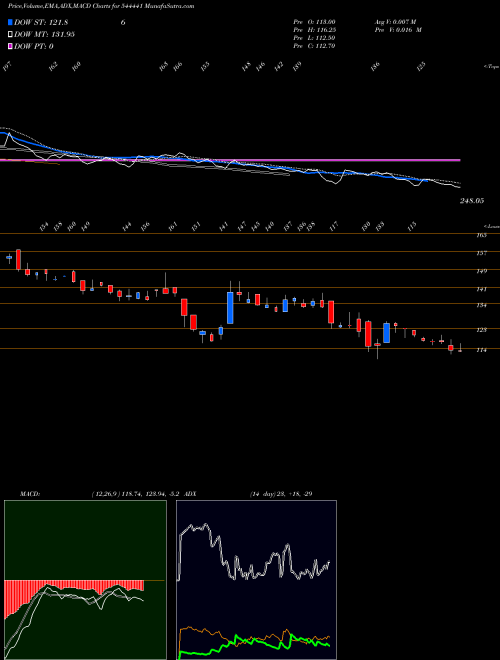Click the 114 price axis label
This screenshot has width=500, height=660.
tap(481, 350)
